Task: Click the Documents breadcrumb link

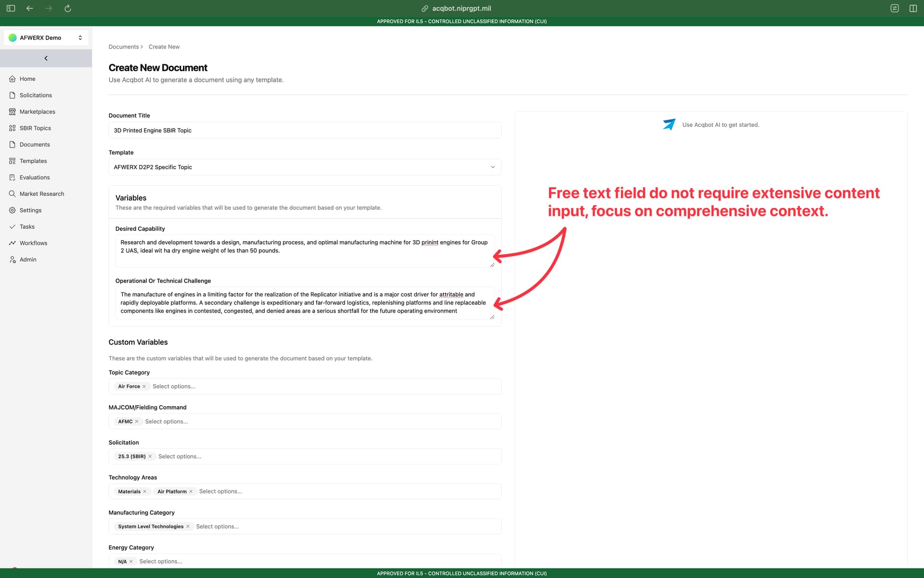Action: [x=124, y=47]
